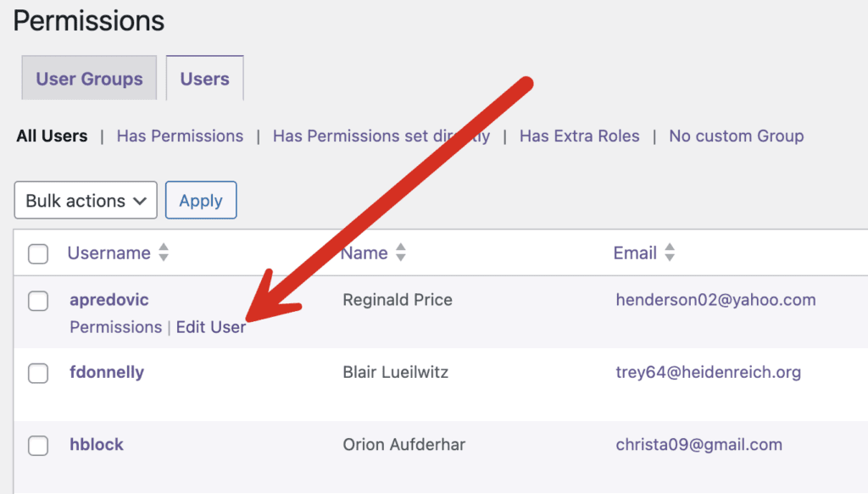This screenshot has height=494, width=868.
Task: Show the All Users filter
Action: pos(52,136)
